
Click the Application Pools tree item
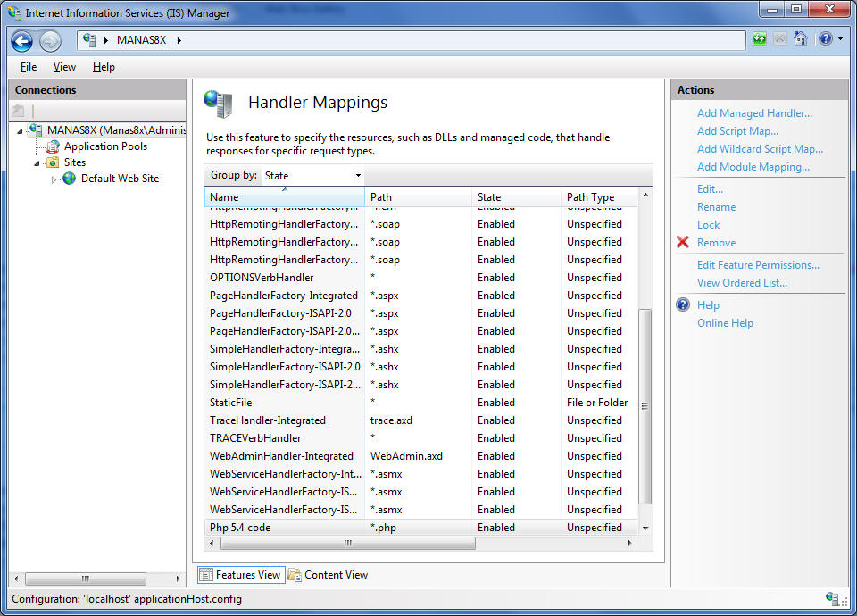click(x=105, y=146)
